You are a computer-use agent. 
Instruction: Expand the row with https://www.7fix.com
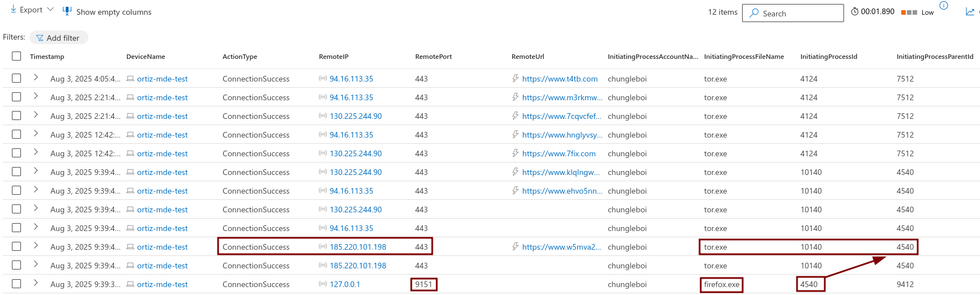[36, 152]
